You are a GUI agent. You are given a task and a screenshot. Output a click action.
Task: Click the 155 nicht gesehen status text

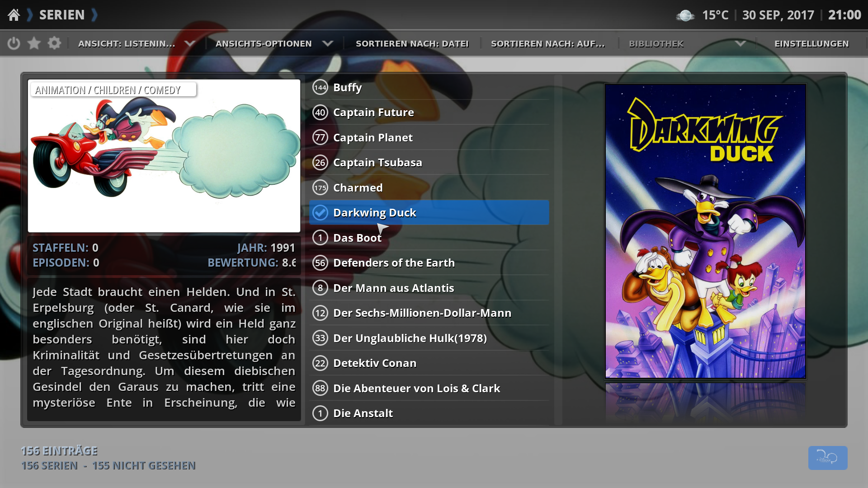coord(144,466)
